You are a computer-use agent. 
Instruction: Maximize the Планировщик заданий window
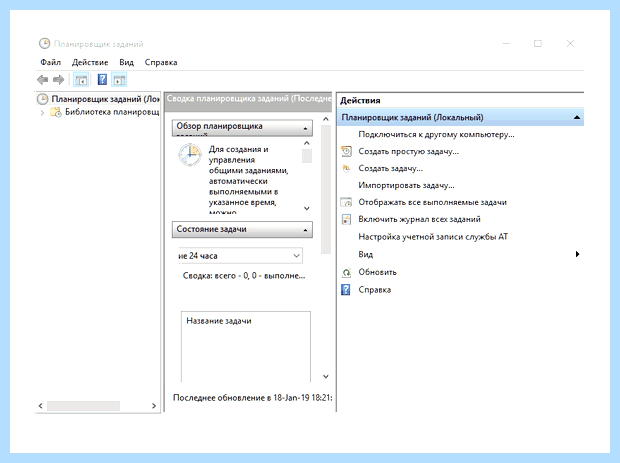coord(538,43)
